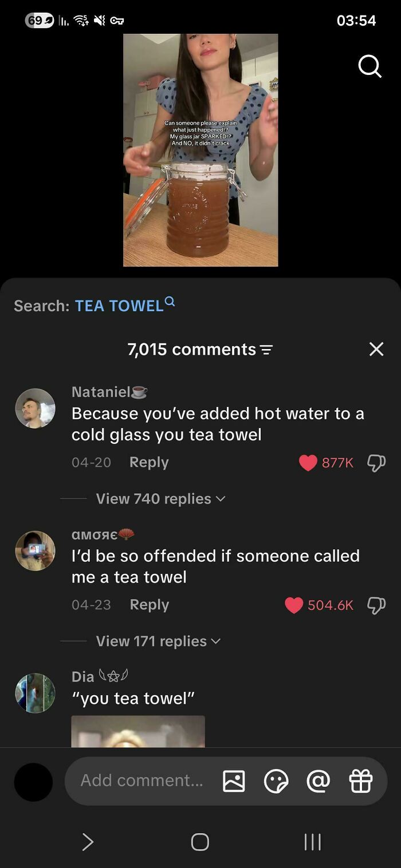401x868 pixels.
Task: Open recent apps from navigation bar
Action: tap(312, 842)
